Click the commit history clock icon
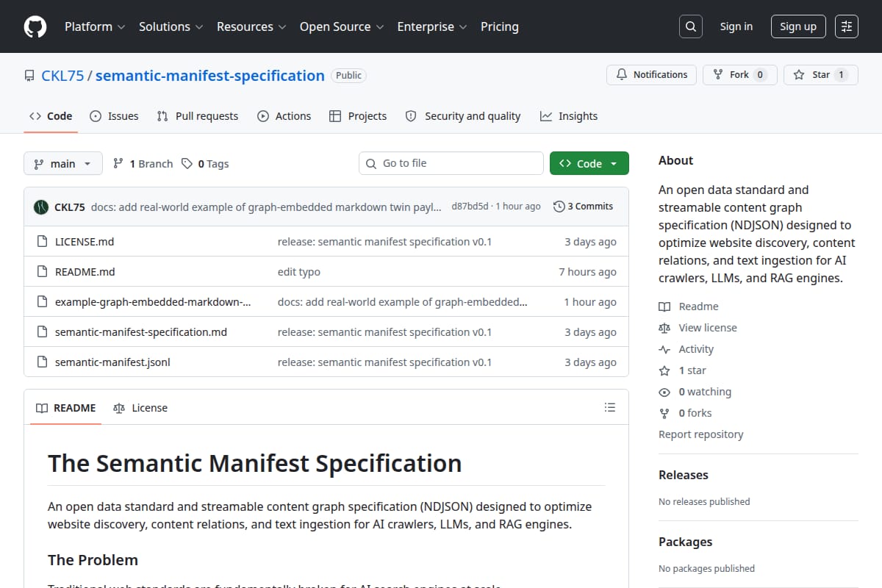The image size is (882, 588). (x=559, y=207)
